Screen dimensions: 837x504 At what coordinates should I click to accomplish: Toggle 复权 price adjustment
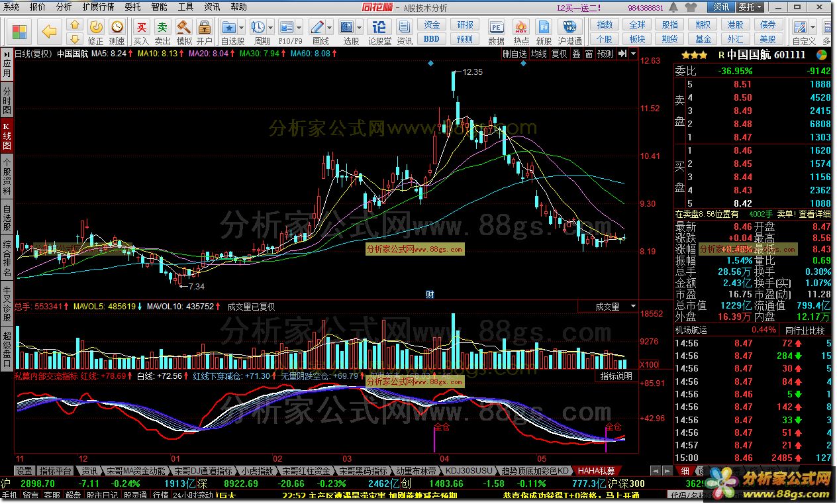coord(559,54)
